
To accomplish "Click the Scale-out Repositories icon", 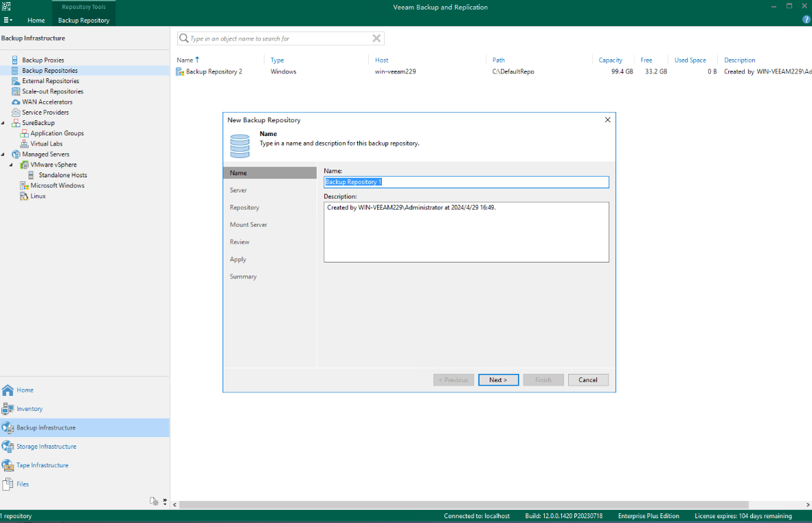I will click(x=15, y=91).
